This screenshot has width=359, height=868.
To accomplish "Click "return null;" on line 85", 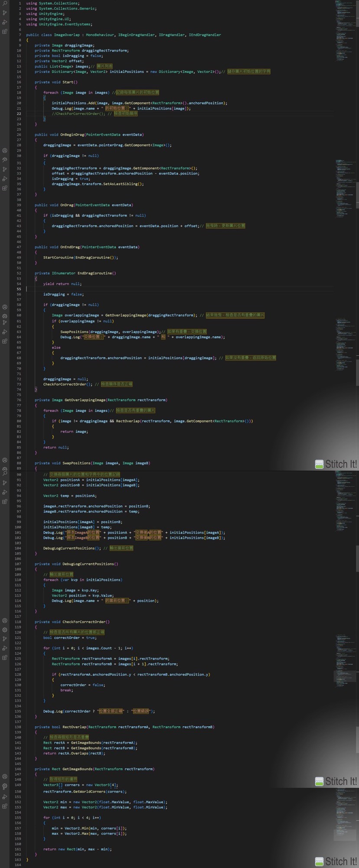I will point(56,447).
